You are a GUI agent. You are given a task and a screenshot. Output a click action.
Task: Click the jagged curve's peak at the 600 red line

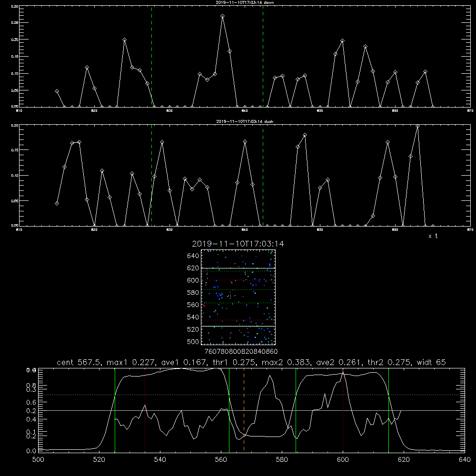point(343,372)
